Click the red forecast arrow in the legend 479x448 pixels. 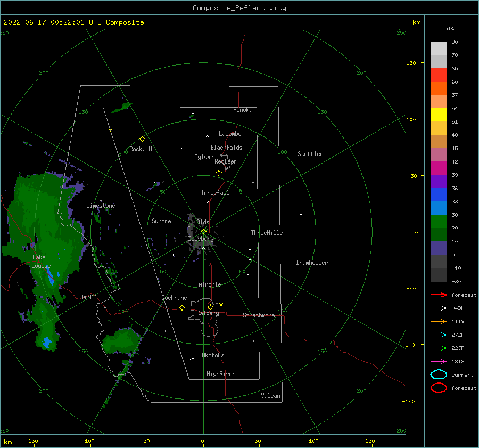pyautogui.click(x=439, y=295)
